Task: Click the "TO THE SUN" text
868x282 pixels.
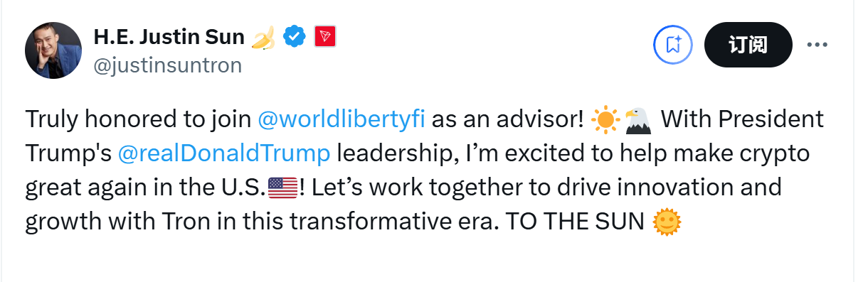Action: pyautogui.click(x=574, y=222)
